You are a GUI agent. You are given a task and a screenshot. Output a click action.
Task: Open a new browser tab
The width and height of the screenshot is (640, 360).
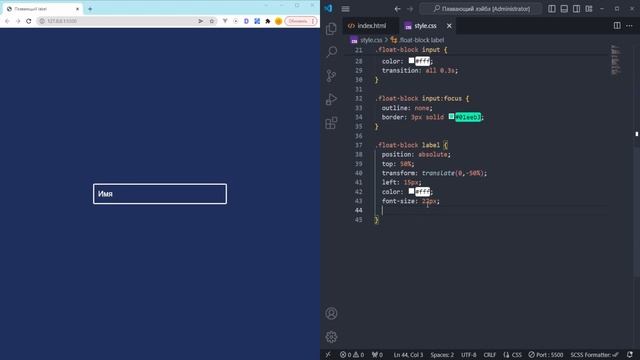90,9
